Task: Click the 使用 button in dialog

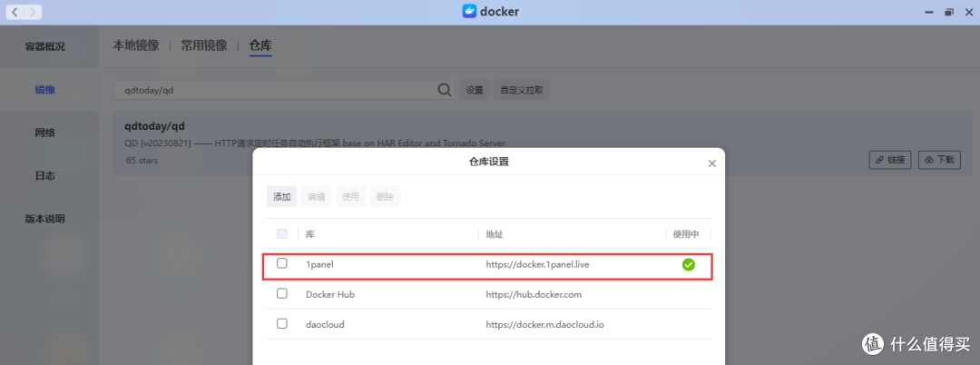Action: coord(350,197)
